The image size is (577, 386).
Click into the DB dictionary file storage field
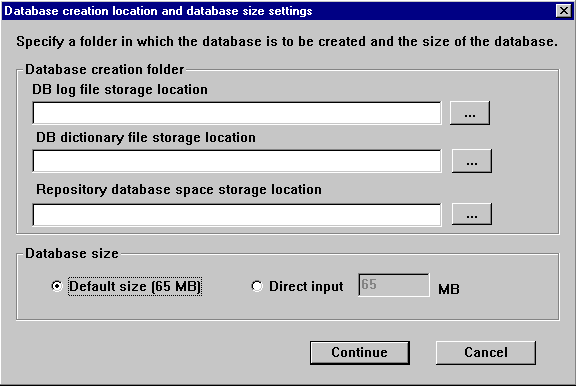click(x=237, y=161)
